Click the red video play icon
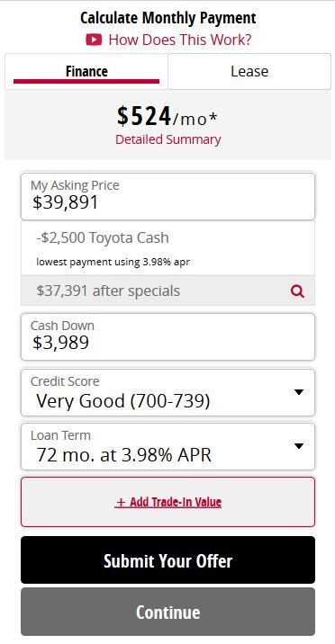Screen dimensions: 335x644 94,40
